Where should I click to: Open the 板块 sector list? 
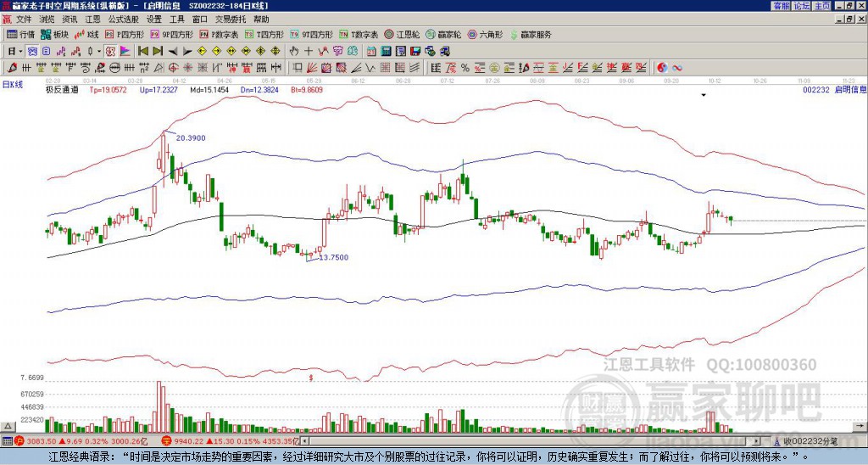point(54,34)
